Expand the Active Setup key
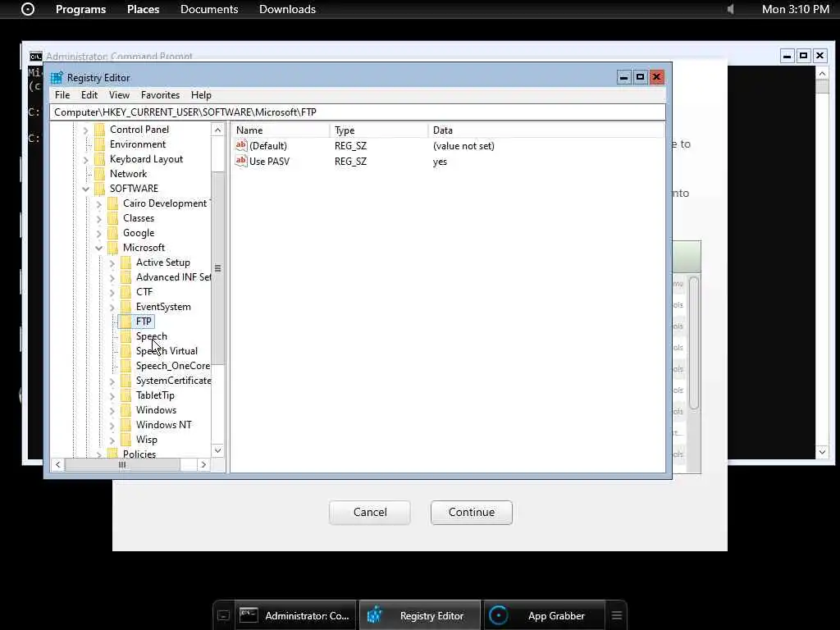The image size is (840, 630). [x=112, y=263]
